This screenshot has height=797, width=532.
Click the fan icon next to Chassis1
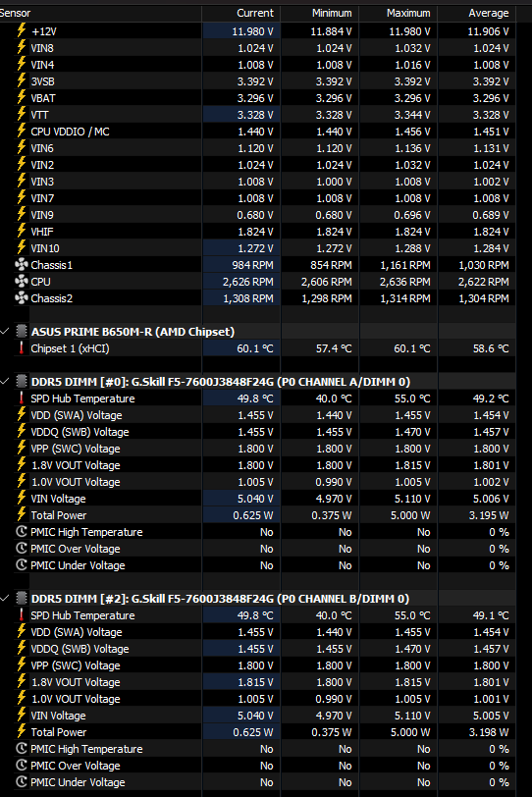[22, 264]
